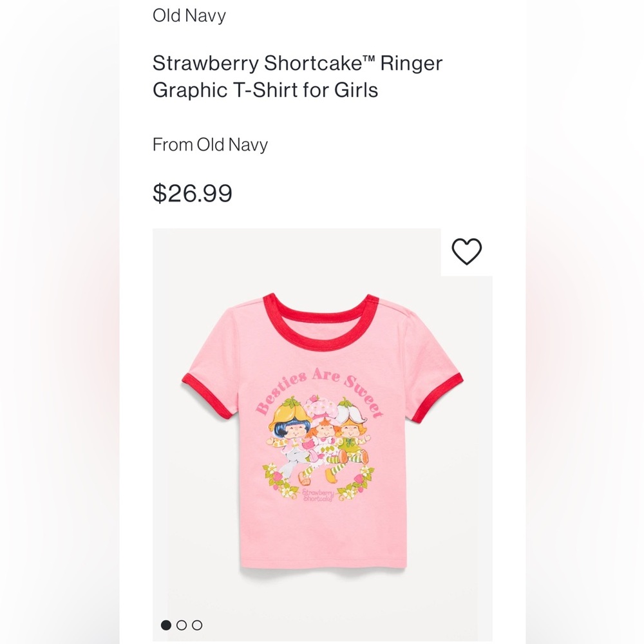The image size is (644, 644).
Task: Click the $26.99 price text
Action: coord(193,191)
